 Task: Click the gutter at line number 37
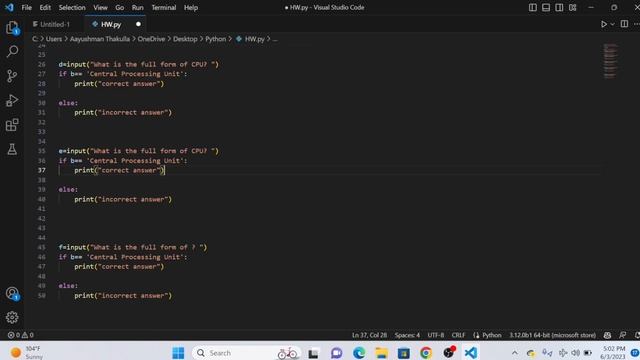click(x=42, y=170)
